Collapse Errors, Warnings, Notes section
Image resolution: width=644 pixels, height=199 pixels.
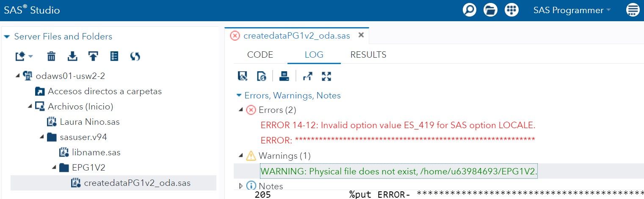click(240, 95)
